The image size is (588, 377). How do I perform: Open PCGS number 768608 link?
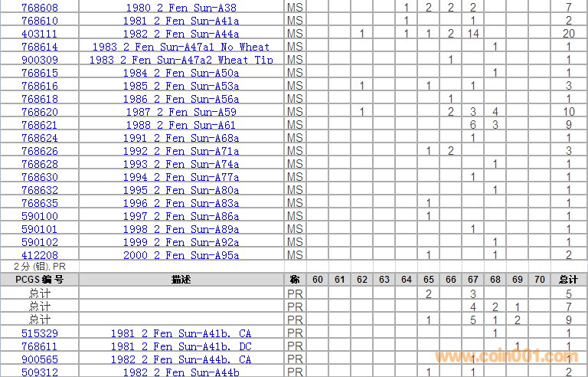coord(39,8)
